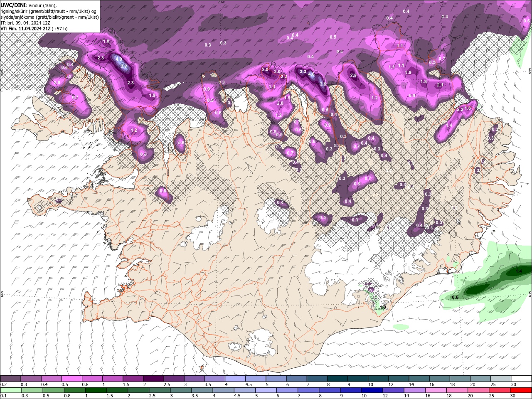Click the palest green swatch at 0.1 in lower legend
The image size is (532, 399).
[x=11, y=390]
